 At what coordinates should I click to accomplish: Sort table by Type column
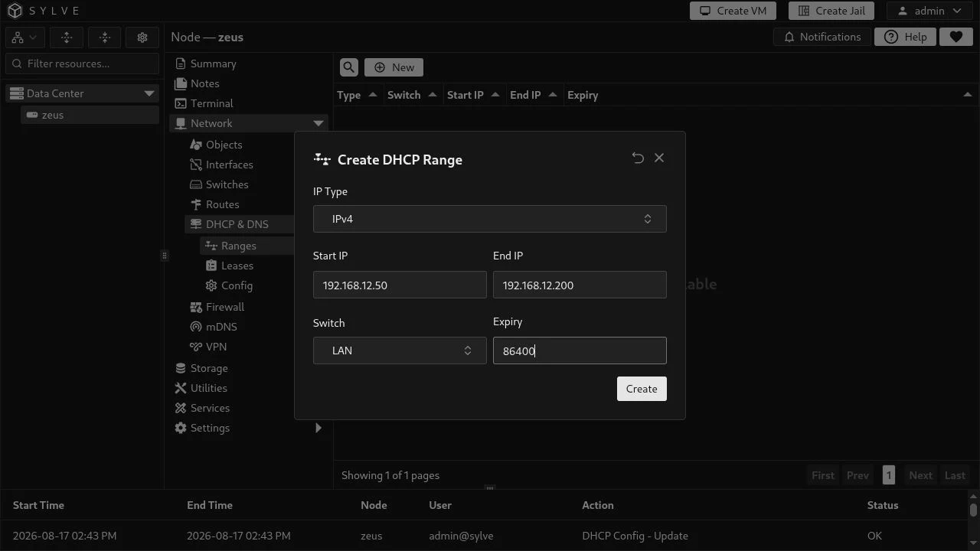[x=357, y=95]
